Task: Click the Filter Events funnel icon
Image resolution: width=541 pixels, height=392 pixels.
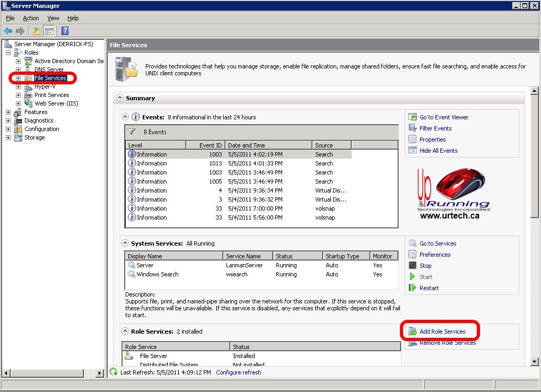Action: [413, 128]
